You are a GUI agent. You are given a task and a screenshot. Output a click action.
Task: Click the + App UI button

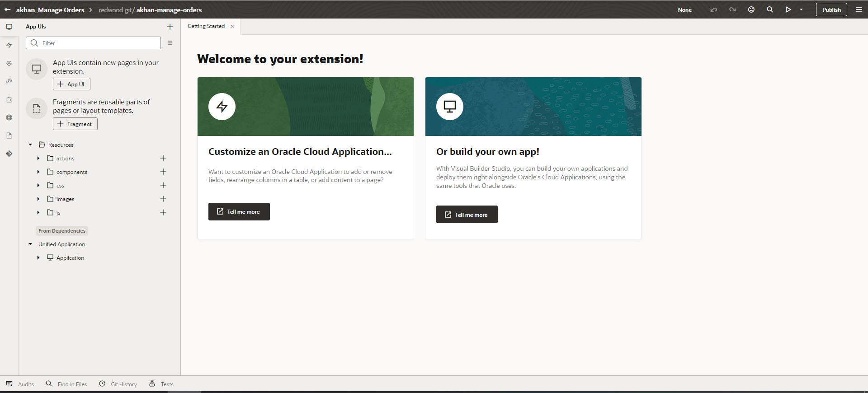pyautogui.click(x=71, y=84)
